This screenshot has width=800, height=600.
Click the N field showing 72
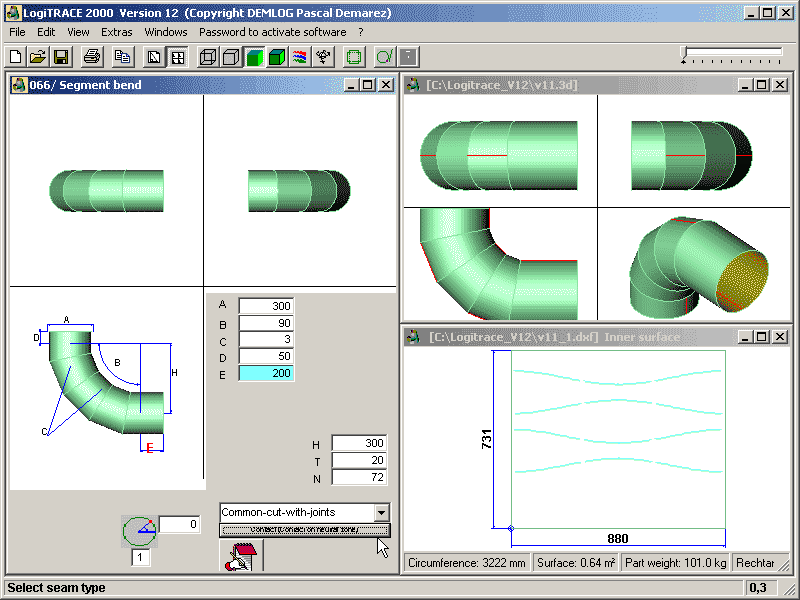pos(359,477)
